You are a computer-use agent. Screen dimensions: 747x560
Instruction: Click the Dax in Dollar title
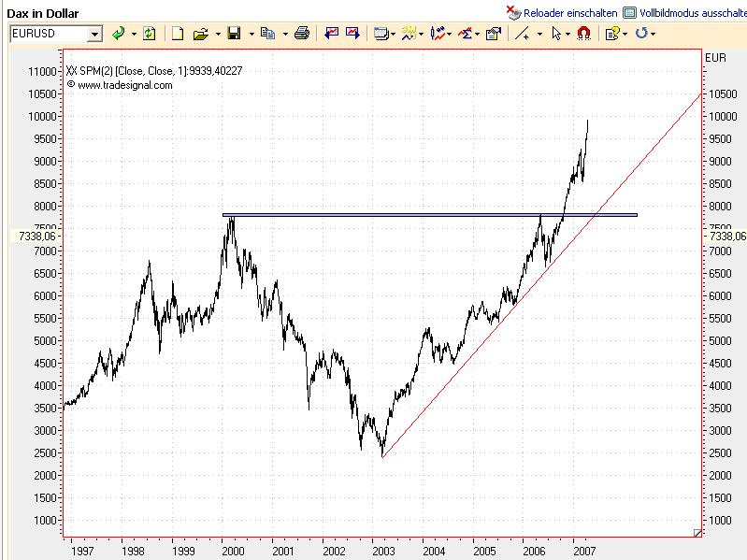[43, 13]
